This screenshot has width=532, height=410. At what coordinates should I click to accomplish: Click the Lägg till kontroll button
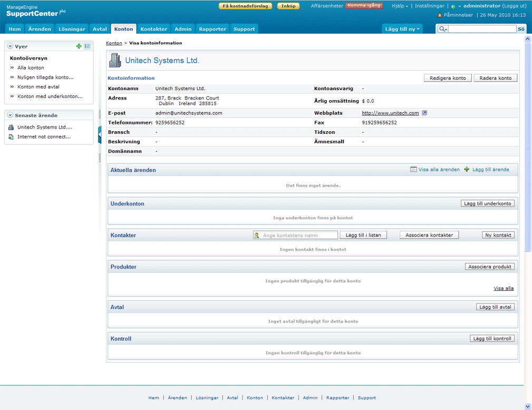coord(492,338)
